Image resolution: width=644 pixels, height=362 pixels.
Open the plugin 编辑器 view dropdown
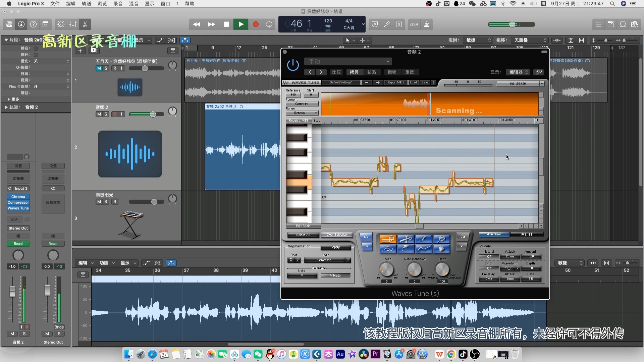(518, 72)
